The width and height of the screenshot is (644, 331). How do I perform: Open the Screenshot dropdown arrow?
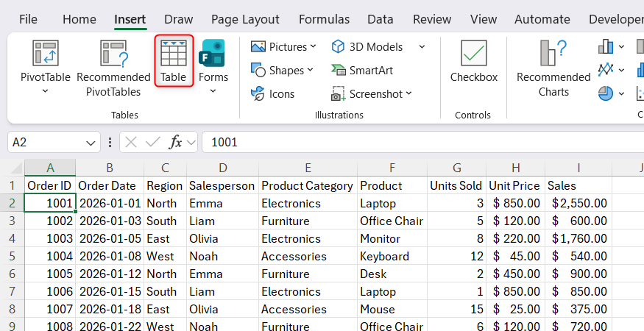pos(408,93)
